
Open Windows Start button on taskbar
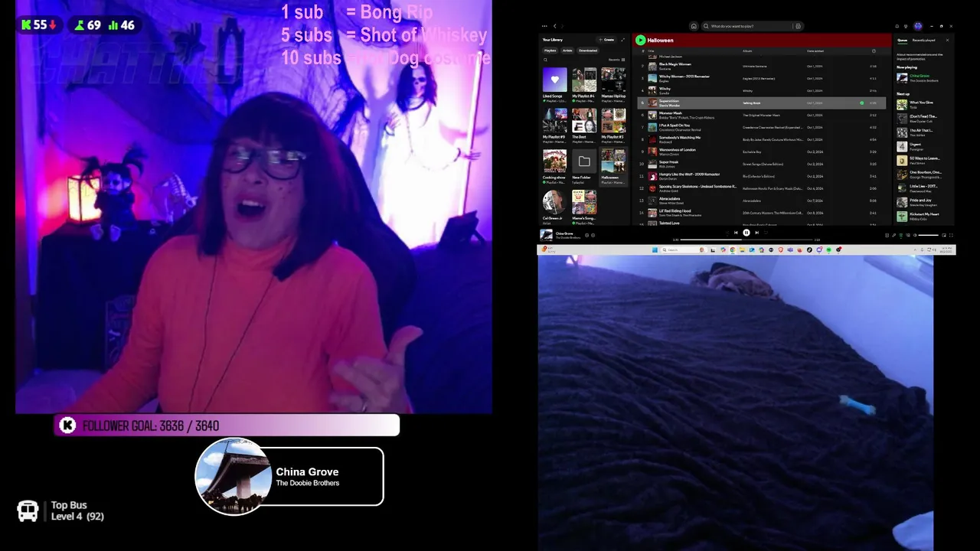[x=655, y=249]
